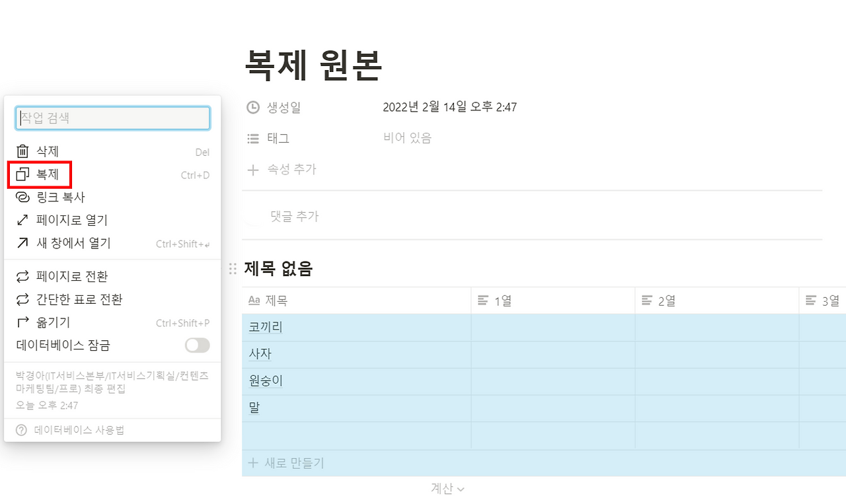Click the new window arrow icon

pyautogui.click(x=22, y=242)
